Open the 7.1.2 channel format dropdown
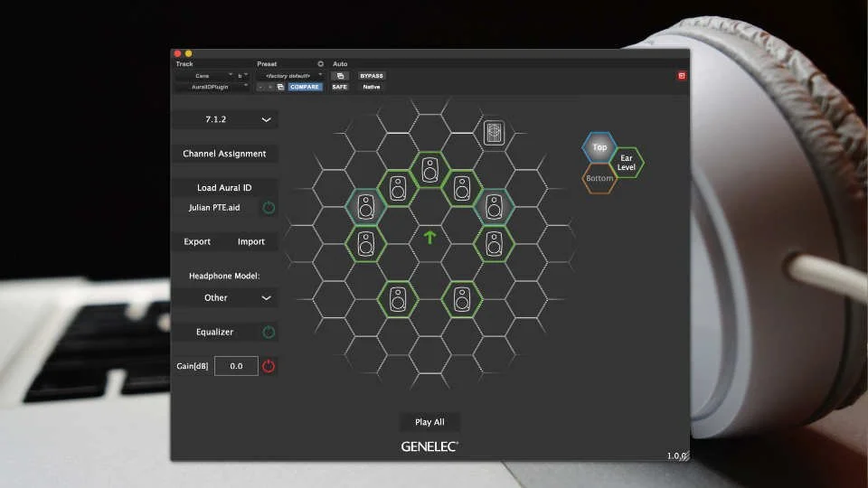This screenshot has height=488, width=868. tap(225, 119)
